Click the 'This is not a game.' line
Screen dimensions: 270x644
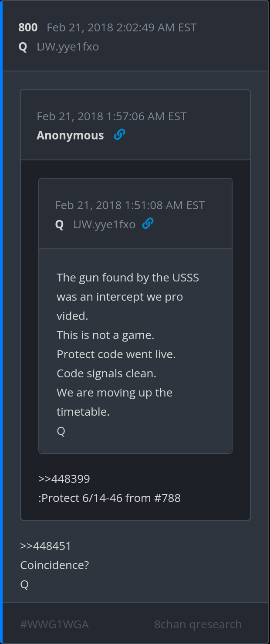pyautogui.click(x=105, y=335)
